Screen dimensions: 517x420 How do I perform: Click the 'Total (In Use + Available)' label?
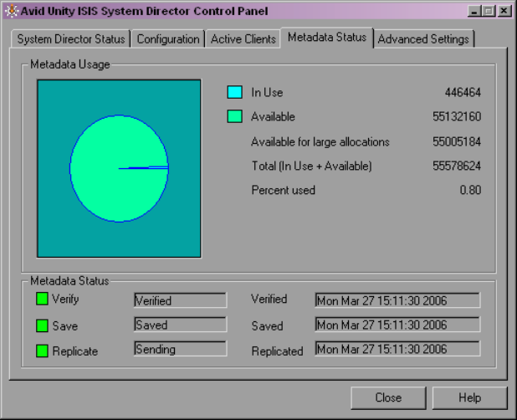click(312, 166)
